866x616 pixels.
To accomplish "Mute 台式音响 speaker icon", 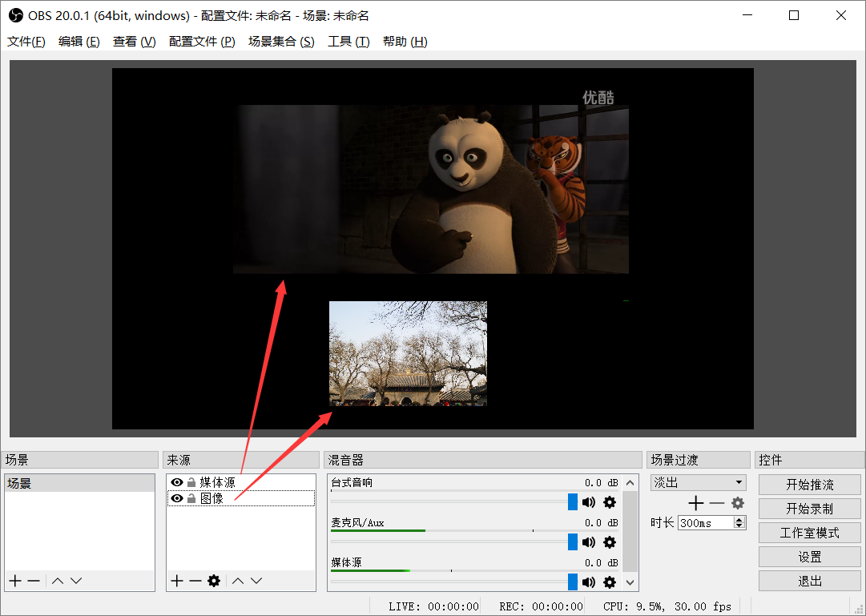I will coord(589,502).
